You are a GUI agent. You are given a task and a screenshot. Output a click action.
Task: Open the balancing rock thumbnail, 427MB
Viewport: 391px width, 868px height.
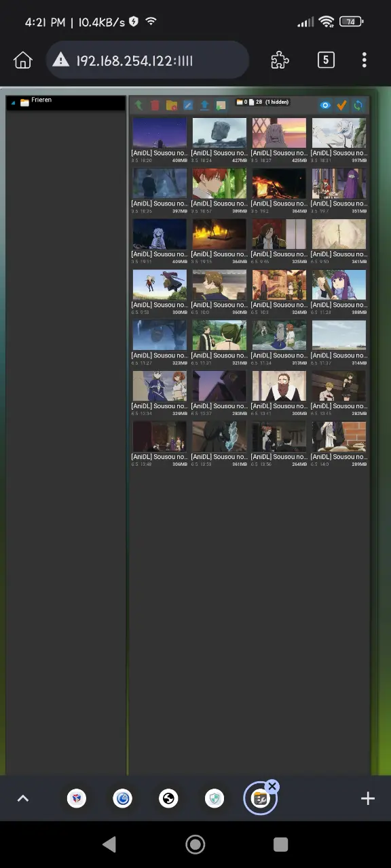219,133
